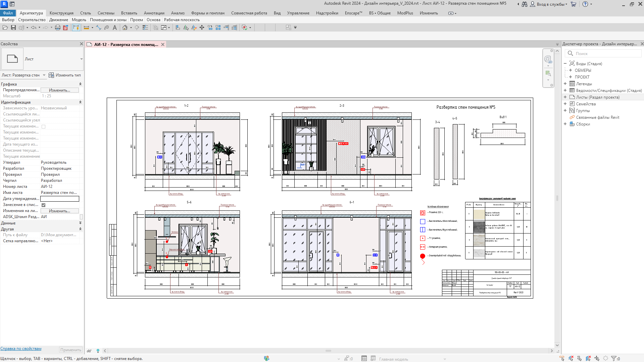The height and width of the screenshot is (362, 644).
Task: Toggle select links option in status bar
Action: pos(562,359)
